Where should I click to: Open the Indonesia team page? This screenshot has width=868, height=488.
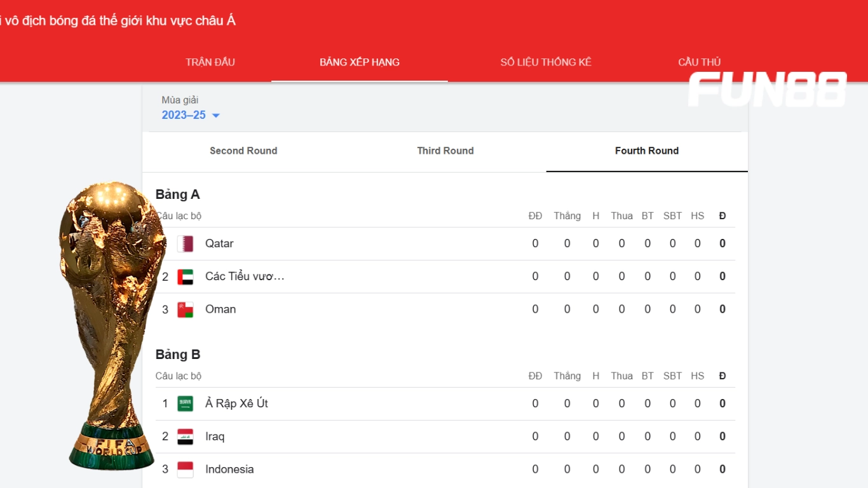tap(229, 469)
